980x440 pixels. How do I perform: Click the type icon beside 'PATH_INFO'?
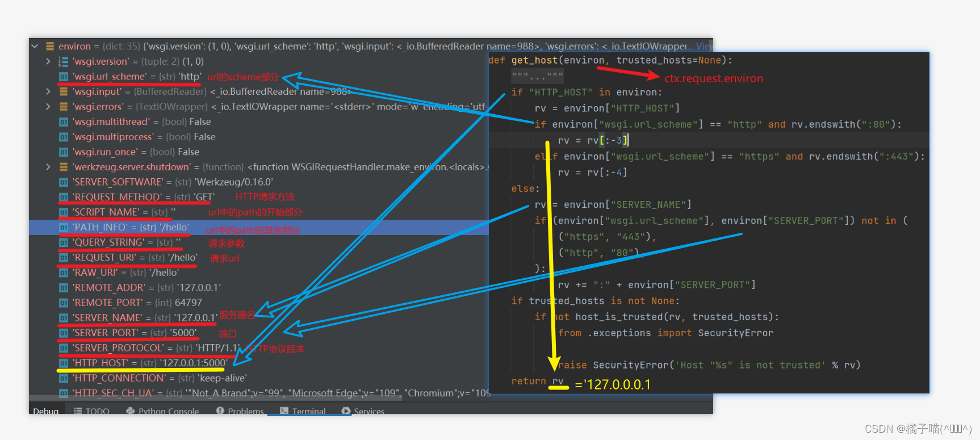pyautogui.click(x=64, y=228)
